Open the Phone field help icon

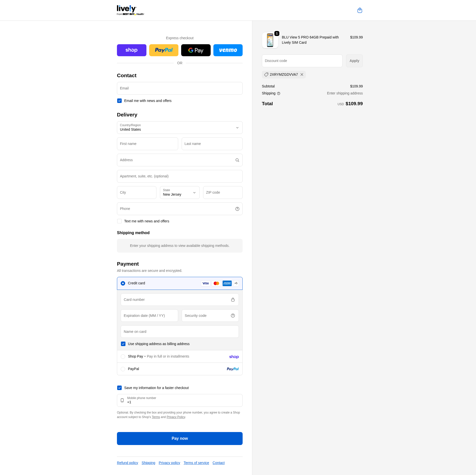[237, 209]
